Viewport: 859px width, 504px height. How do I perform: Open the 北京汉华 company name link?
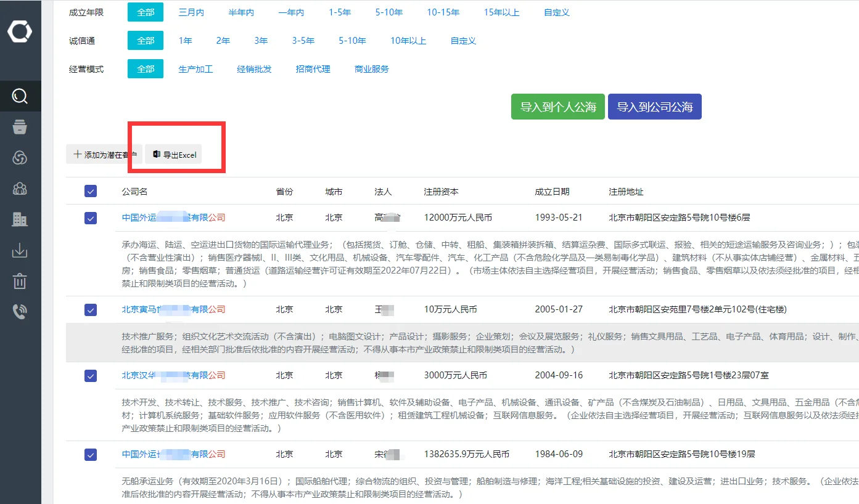point(173,375)
